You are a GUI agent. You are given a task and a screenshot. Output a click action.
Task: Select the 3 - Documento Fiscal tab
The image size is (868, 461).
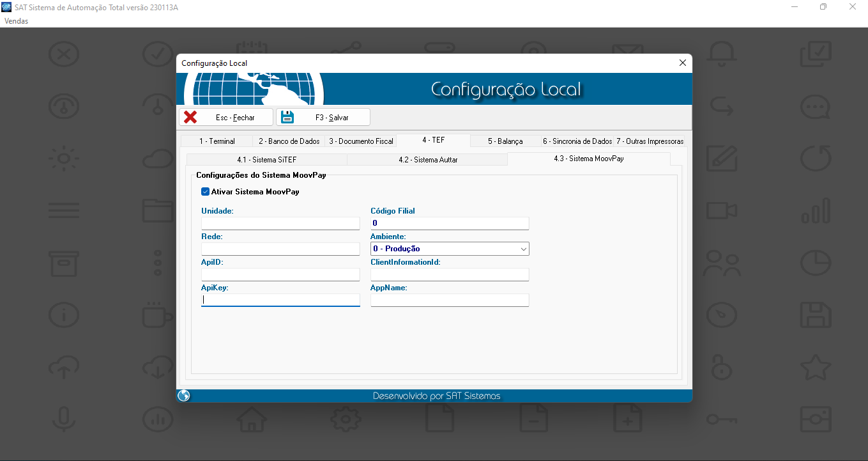pyautogui.click(x=361, y=141)
